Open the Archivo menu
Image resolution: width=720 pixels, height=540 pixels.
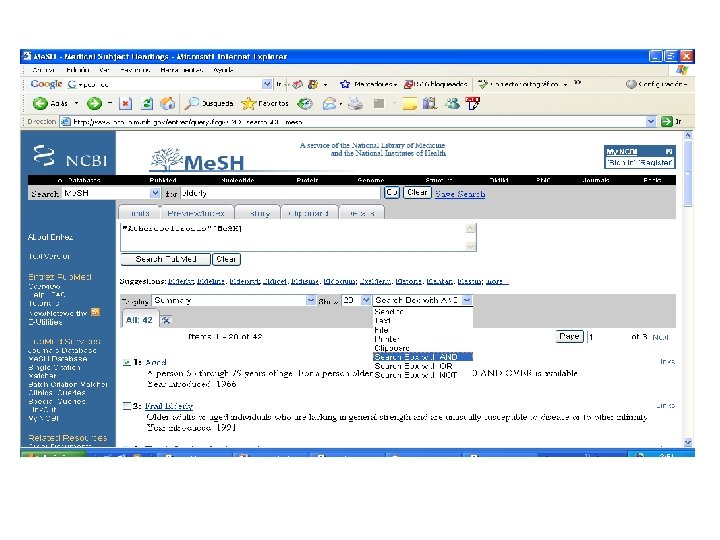pyautogui.click(x=44, y=70)
